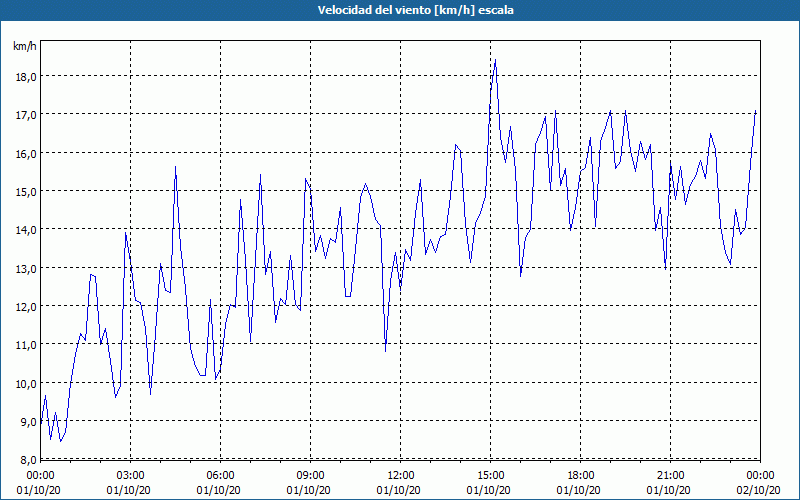Select the 16,0 y-axis value
This screenshot has width=800, height=500.
[27, 154]
